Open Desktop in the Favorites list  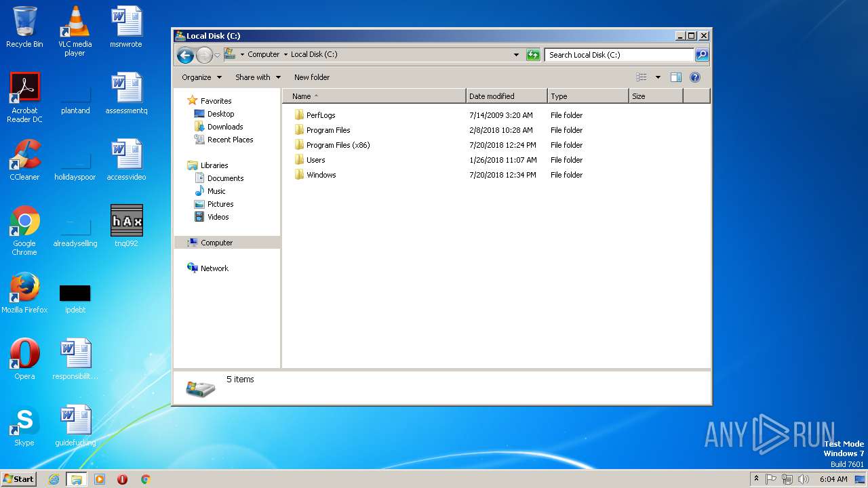coord(220,114)
